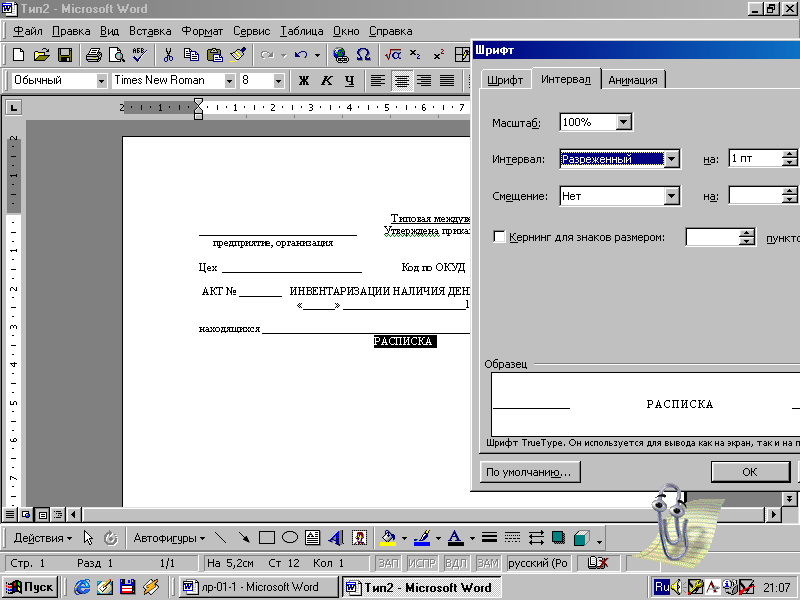Open the Сервис menu
This screenshot has width=800, height=600.
252,31
